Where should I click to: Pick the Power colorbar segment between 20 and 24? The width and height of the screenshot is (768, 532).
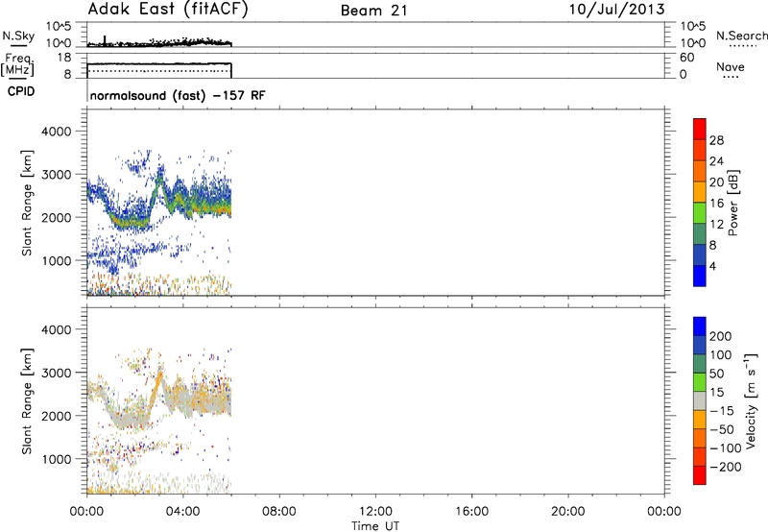tap(700, 171)
